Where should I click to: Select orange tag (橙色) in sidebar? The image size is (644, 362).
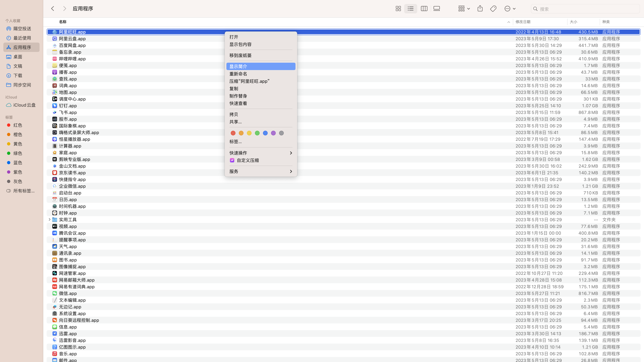coord(21,135)
